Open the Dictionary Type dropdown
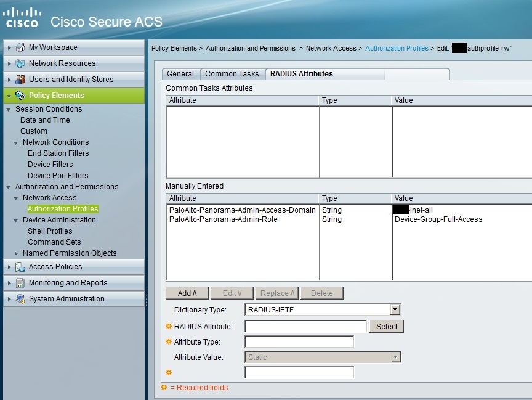This screenshot has height=400, width=532. [395, 309]
